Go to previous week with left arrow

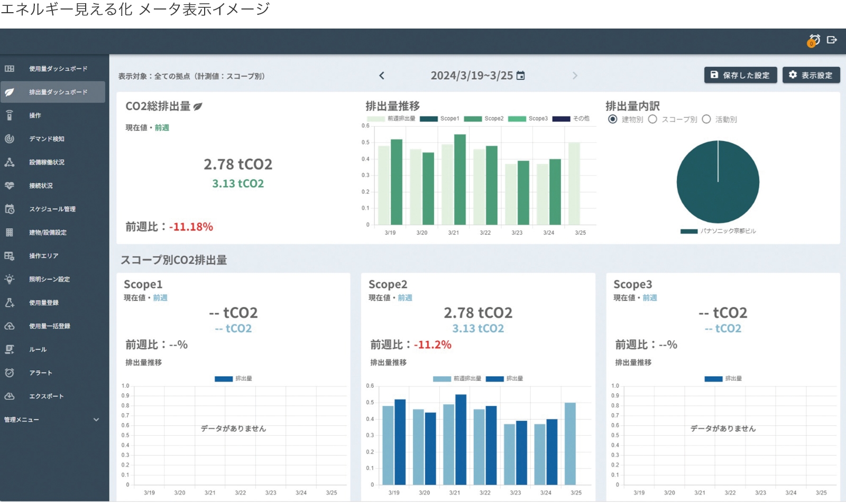pyautogui.click(x=382, y=76)
